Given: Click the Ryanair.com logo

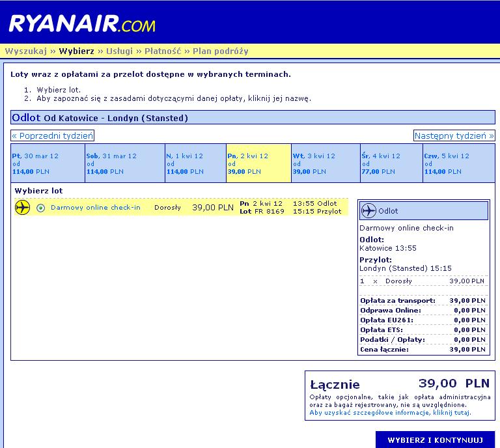Looking at the screenshot, I should (x=82, y=23).
